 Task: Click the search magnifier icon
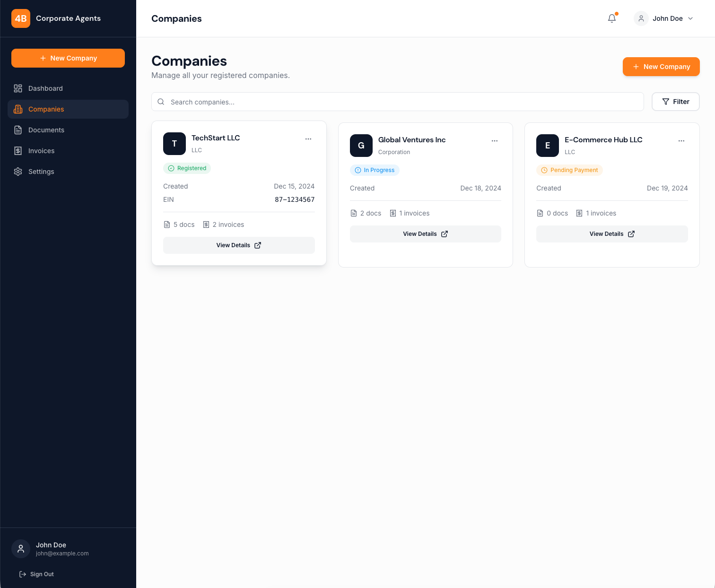(161, 102)
